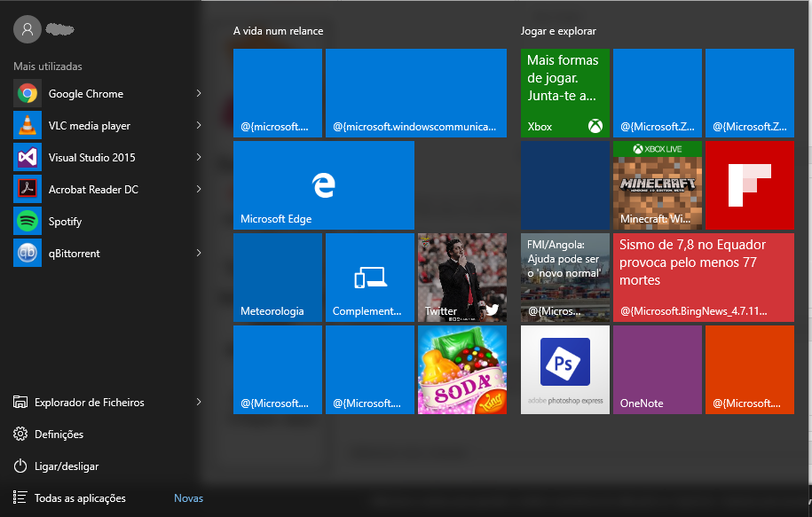Open Google Chrome from most used list

(107, 94)
